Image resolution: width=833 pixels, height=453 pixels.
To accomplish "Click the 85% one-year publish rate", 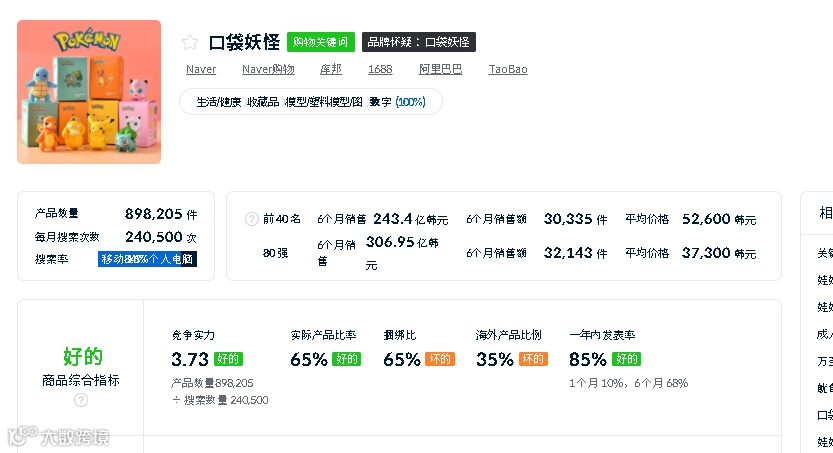I will coord(588,360).
